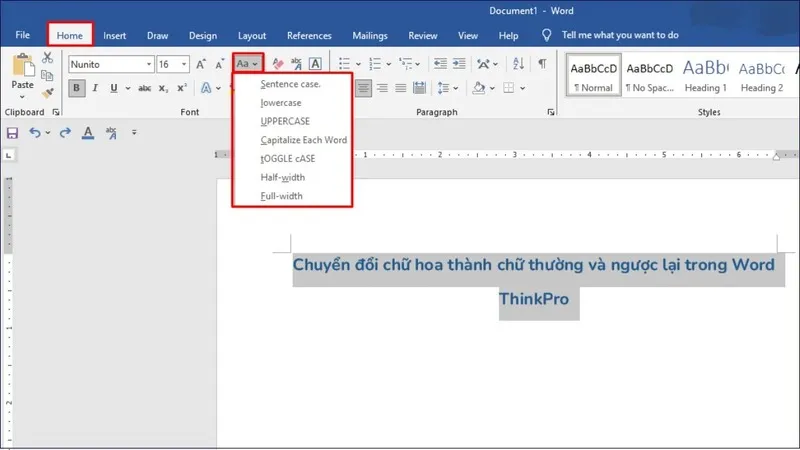Click the Phonetic Guide icon in ribbon
Screen dimensions: 800x450
pyautogui.click(x=296, y=64)
